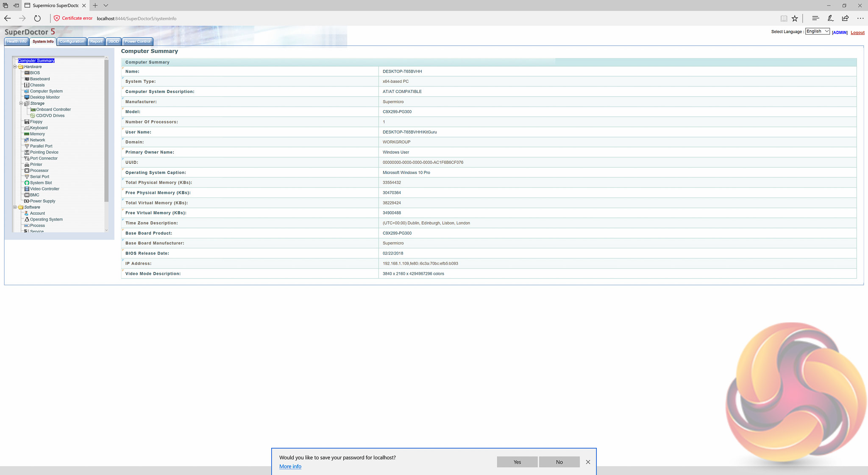
Task: Click the Desktop Monitor icon
Action: point(27,97)
